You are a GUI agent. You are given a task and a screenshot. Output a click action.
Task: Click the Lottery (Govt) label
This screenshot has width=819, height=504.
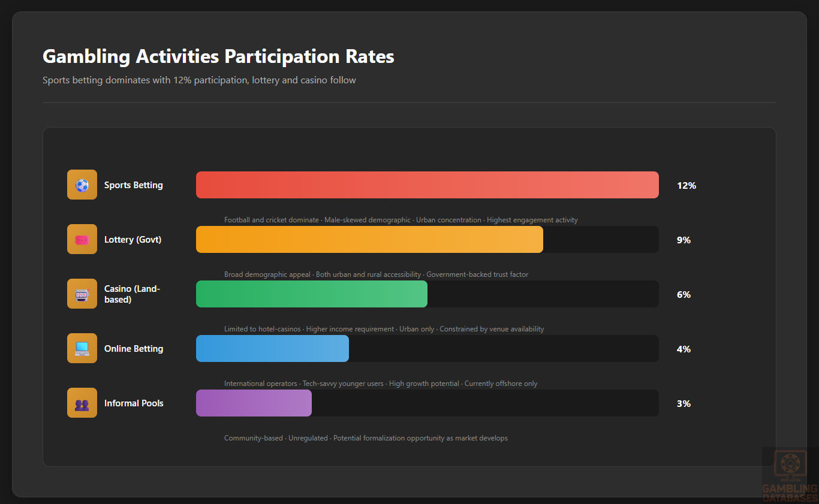[x=133, y=240]
